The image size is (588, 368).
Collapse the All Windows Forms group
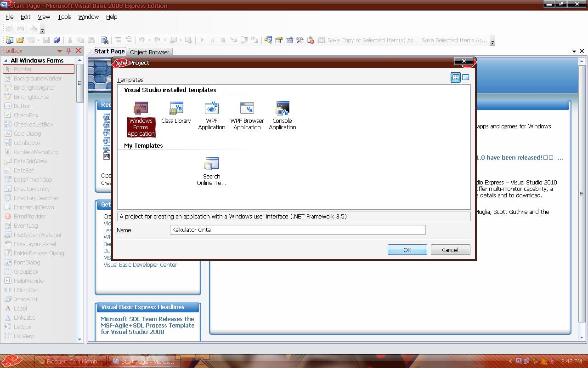point(6,61)
